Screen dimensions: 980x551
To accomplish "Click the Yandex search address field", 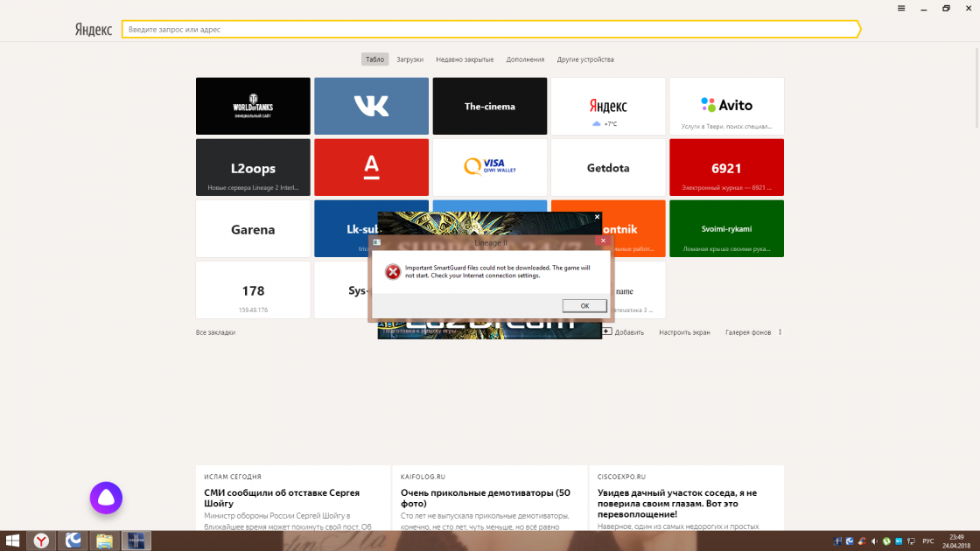I will 490,30.
